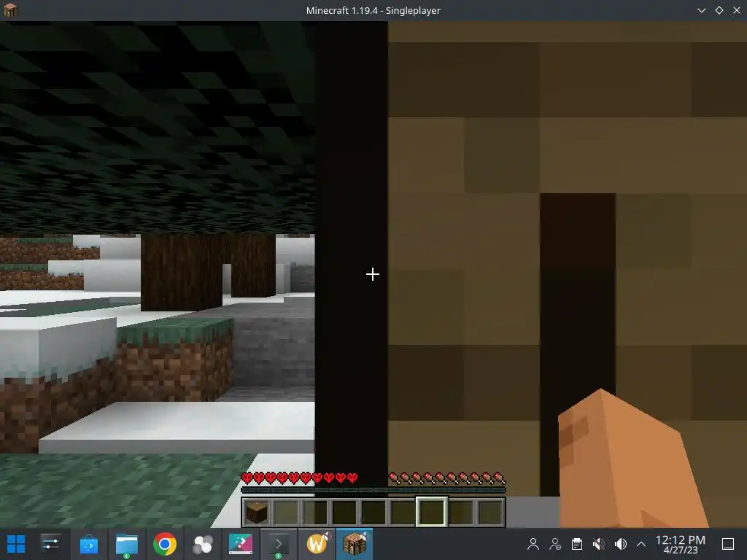Switch to Minecraft crafting table taskbar icon

(x=355, y=544)
